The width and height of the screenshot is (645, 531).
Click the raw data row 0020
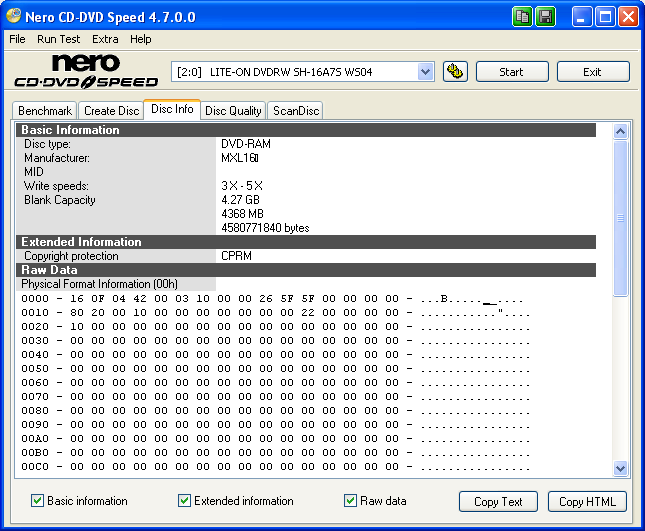tap(275, 327)
